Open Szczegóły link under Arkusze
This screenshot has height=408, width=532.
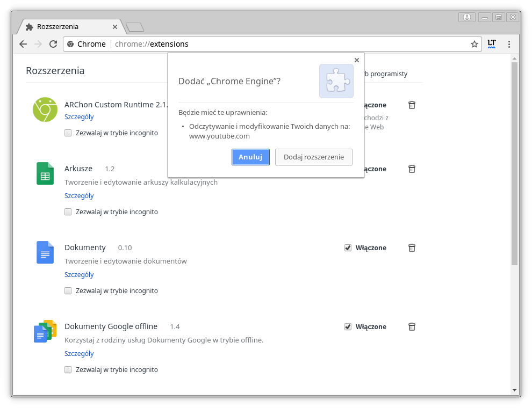[79, 195]
